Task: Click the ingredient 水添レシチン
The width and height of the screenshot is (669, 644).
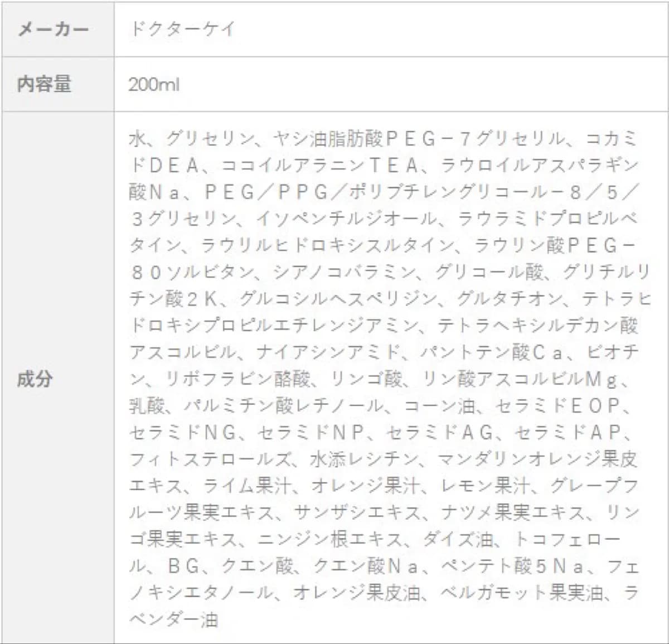Action: [363, 459]
